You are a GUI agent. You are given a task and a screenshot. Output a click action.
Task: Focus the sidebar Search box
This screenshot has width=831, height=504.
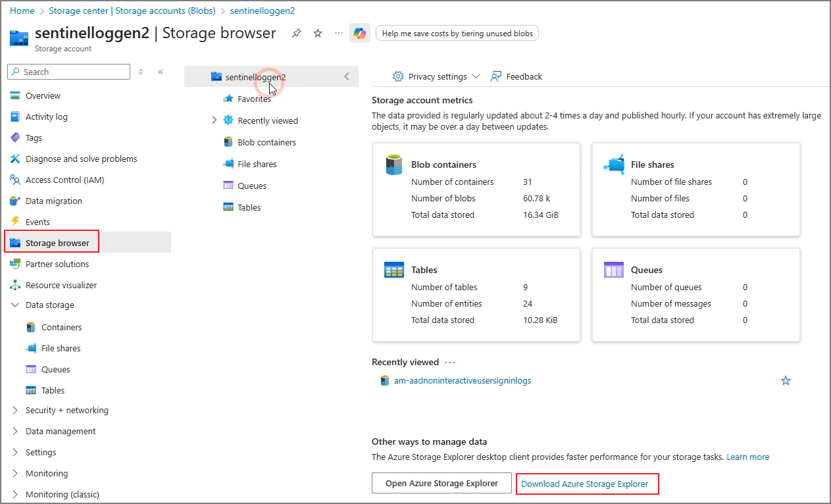tap(69, 72)
